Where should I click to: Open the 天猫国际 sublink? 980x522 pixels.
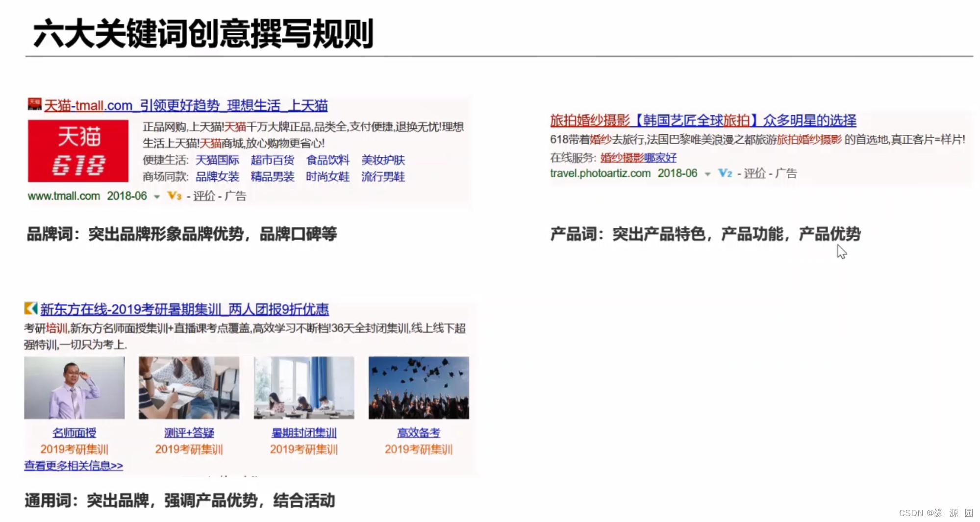click(217, 160)
